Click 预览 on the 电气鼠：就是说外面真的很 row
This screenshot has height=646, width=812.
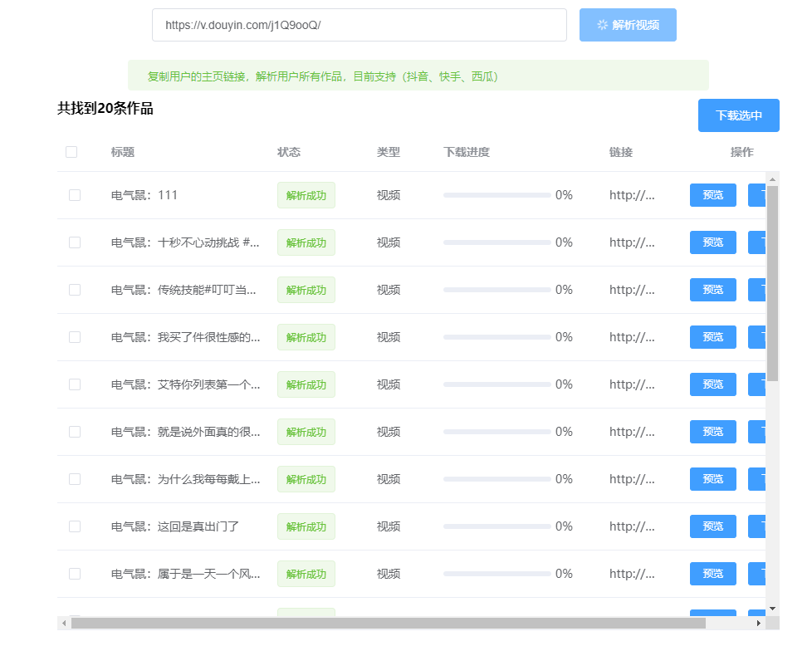(712, 431)
